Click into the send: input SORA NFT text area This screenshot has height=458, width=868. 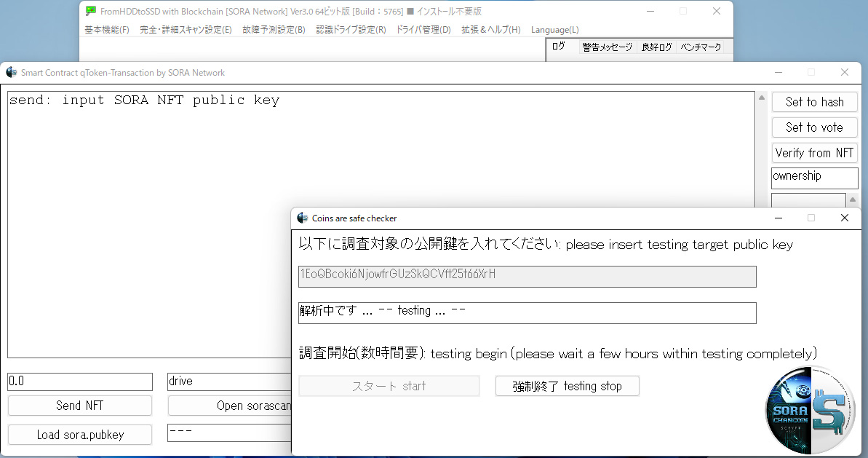(x=381, y=224)
